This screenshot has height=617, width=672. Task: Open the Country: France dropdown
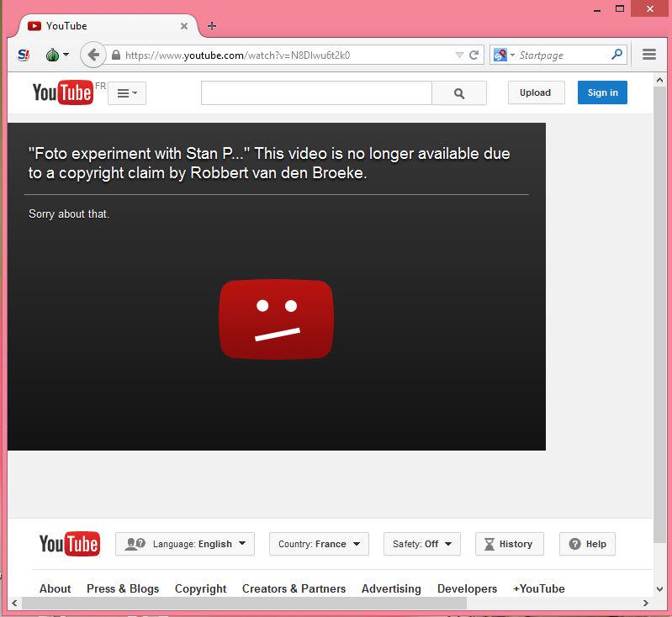pyautogui.click(x=319, y=544)
